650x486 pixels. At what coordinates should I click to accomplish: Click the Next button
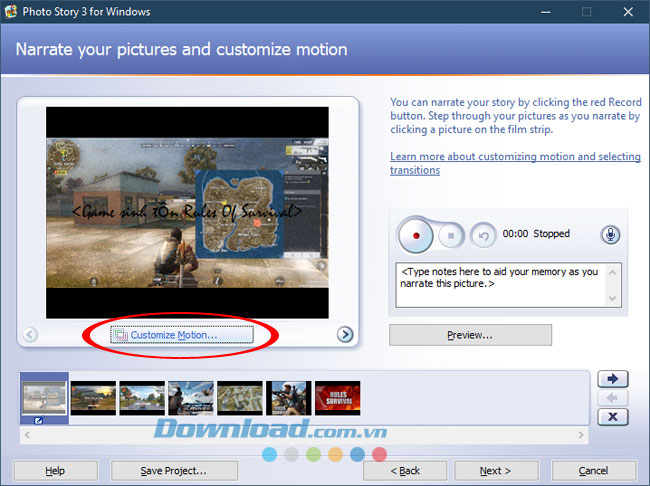(495, 470)
